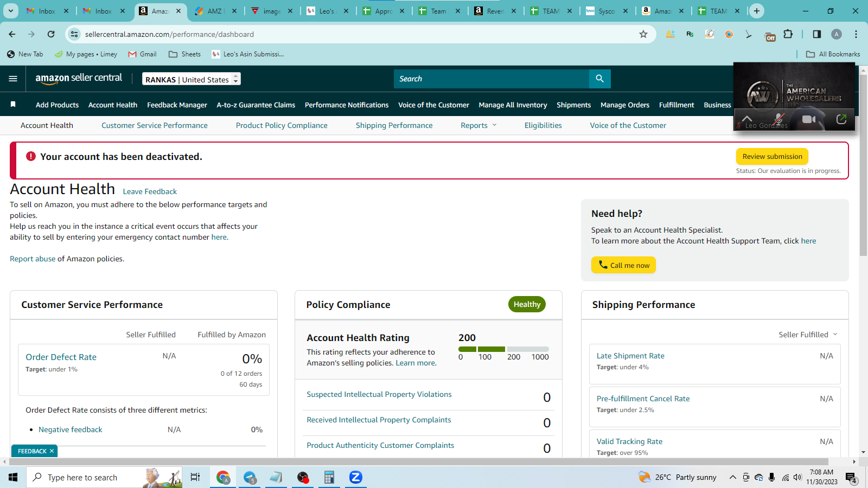Open the Negative feedback link
The height and width of the screenshot is (488, 868).
71,429
